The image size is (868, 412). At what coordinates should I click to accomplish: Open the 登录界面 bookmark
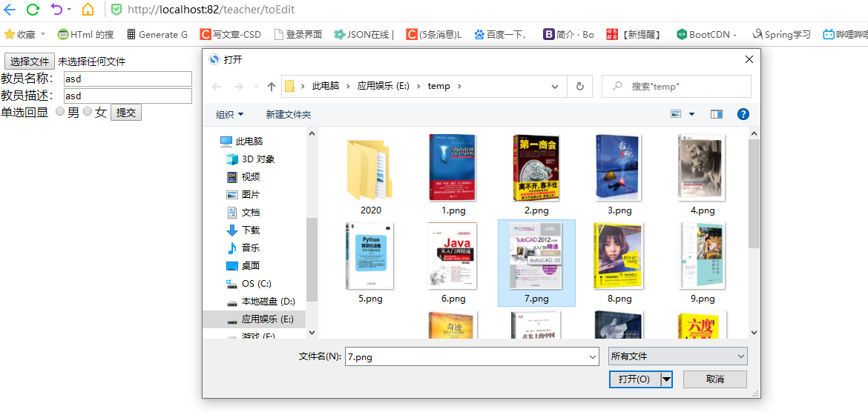point(298,34)
